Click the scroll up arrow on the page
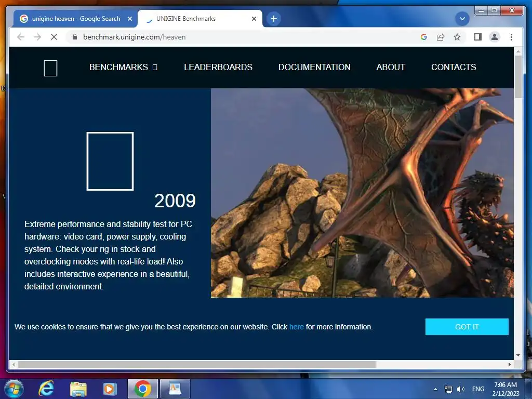Viewport: 532px width, 399px height. (518, 51)
